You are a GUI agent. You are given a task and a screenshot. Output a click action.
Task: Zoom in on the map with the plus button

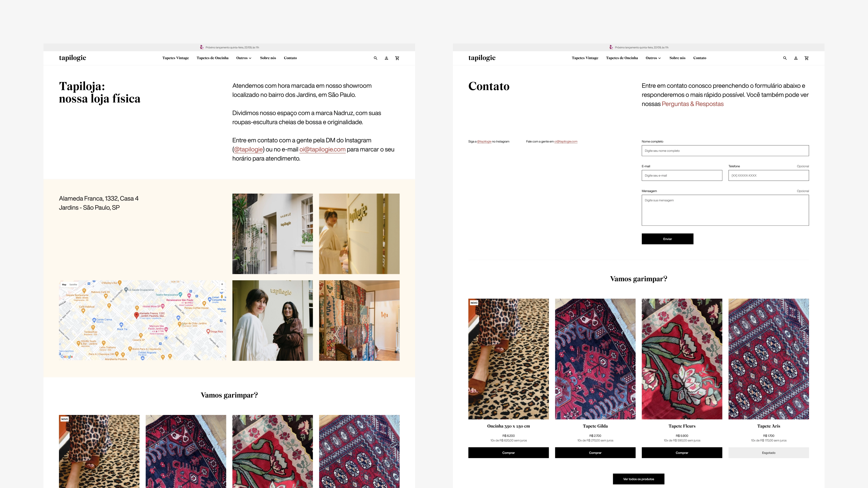coord(222,284)
